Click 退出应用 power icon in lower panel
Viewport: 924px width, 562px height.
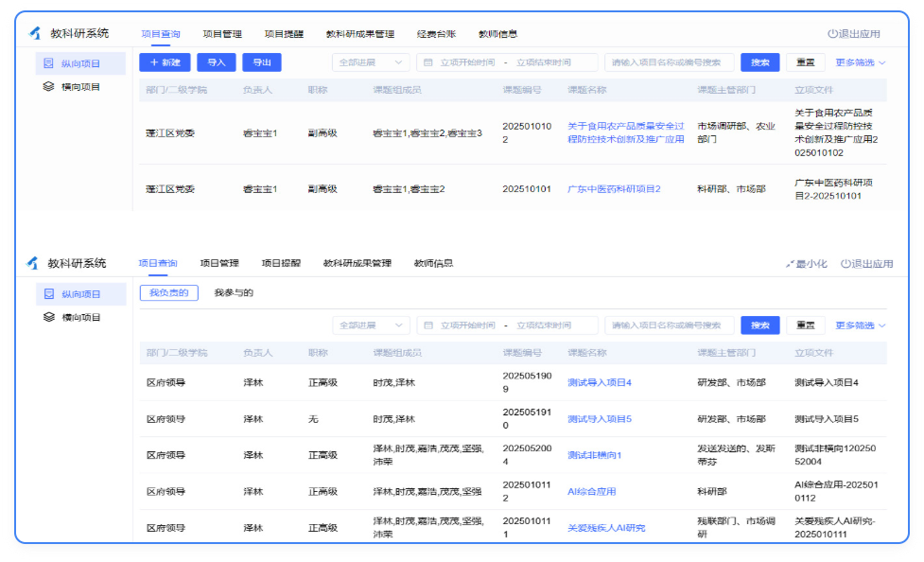[846, 264]
